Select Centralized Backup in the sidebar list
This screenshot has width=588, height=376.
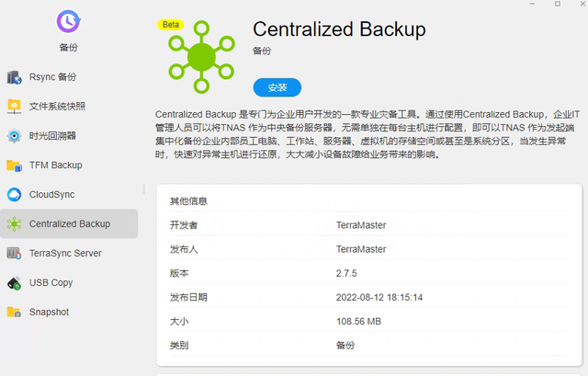coord(69,223)
